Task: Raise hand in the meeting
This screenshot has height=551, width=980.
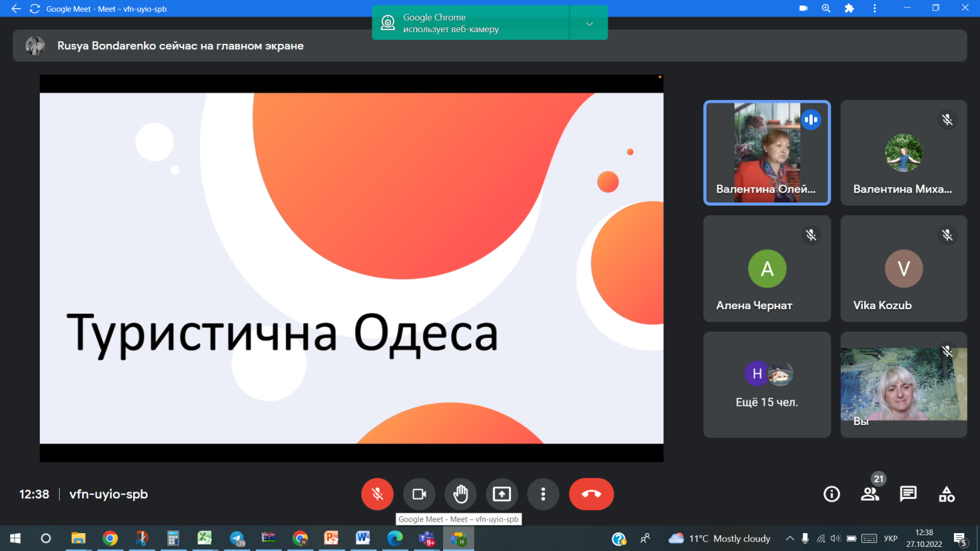Action: pyautogui.click(x=460, y=494)
